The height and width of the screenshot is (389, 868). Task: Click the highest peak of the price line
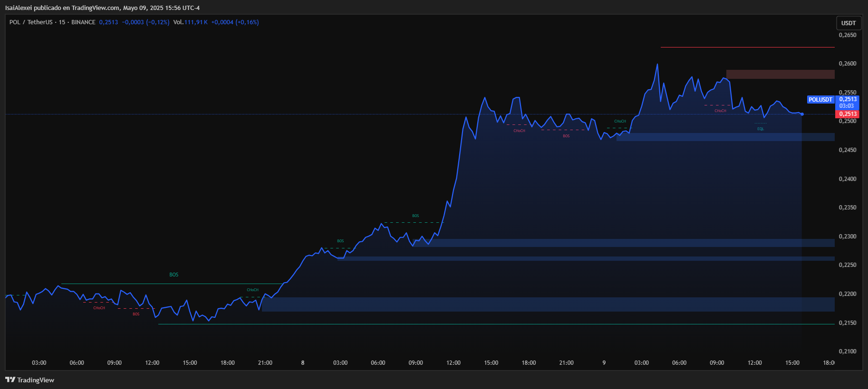(657, 64)
